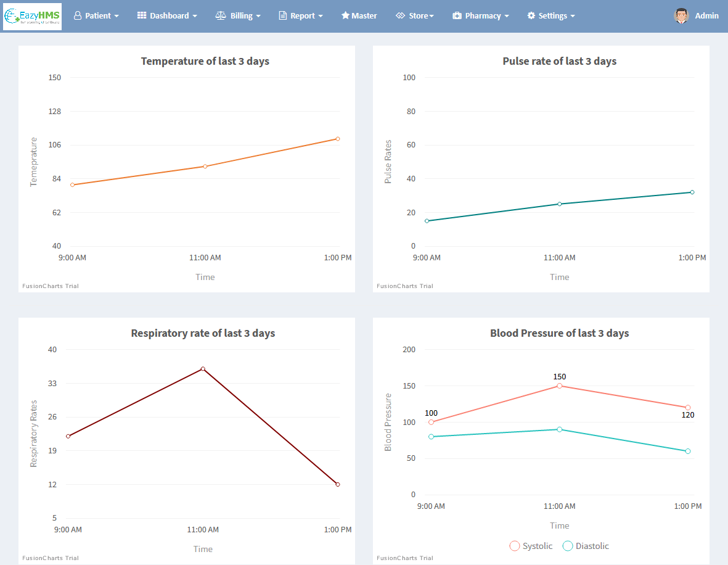Open the FusionCharts Trial link under Temperature chart

coord(50,286)
